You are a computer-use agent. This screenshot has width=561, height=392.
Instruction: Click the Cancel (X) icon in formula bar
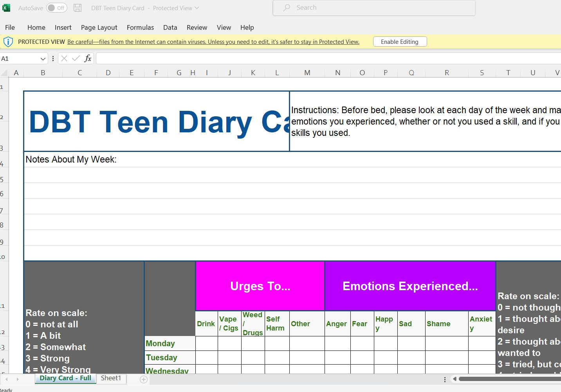[64, 58]
